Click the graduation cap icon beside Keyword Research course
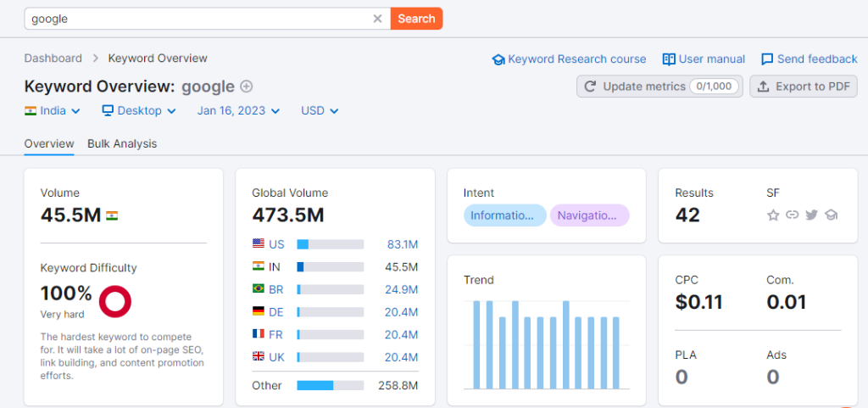This screenshot has width=868, height=408. click(498, 59)
